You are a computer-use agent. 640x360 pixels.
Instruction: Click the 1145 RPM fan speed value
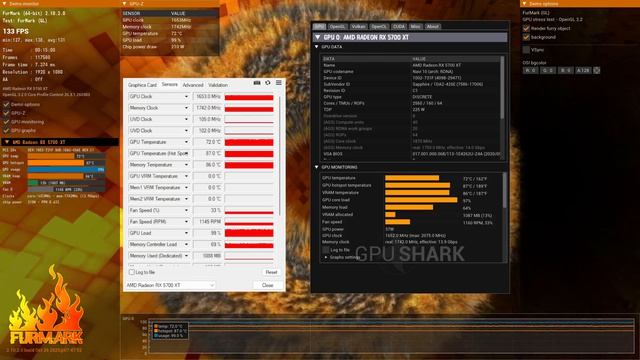click(x=208, y=222)
